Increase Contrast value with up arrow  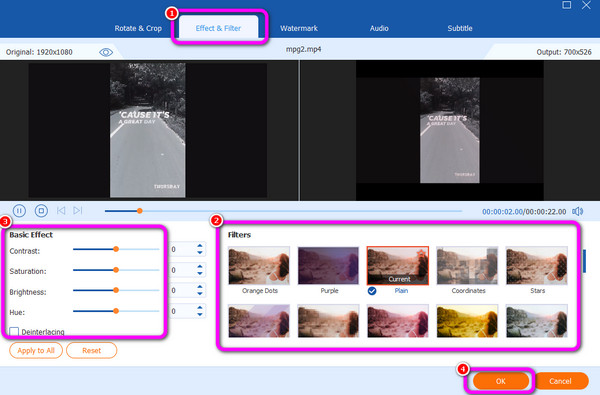[200, 246]
